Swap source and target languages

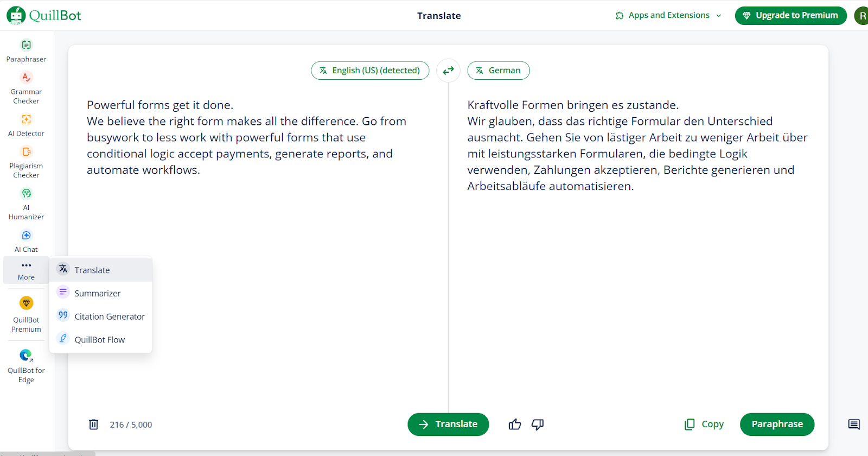click(448, 71)
